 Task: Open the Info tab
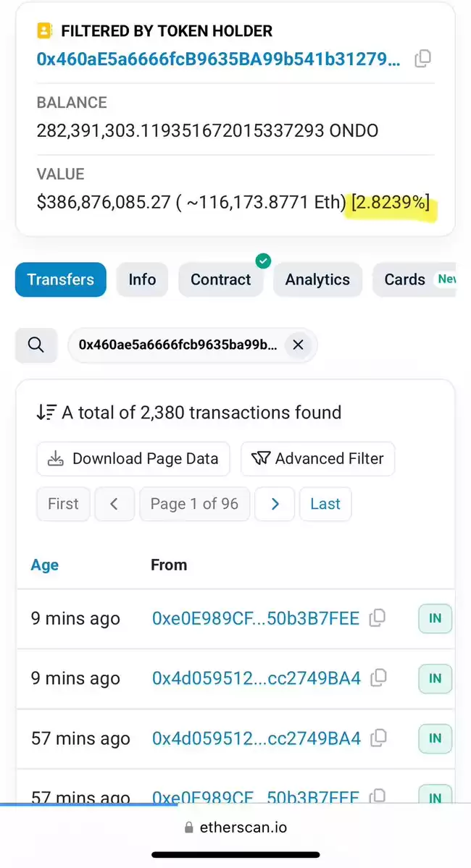click(x=142, y=279)
